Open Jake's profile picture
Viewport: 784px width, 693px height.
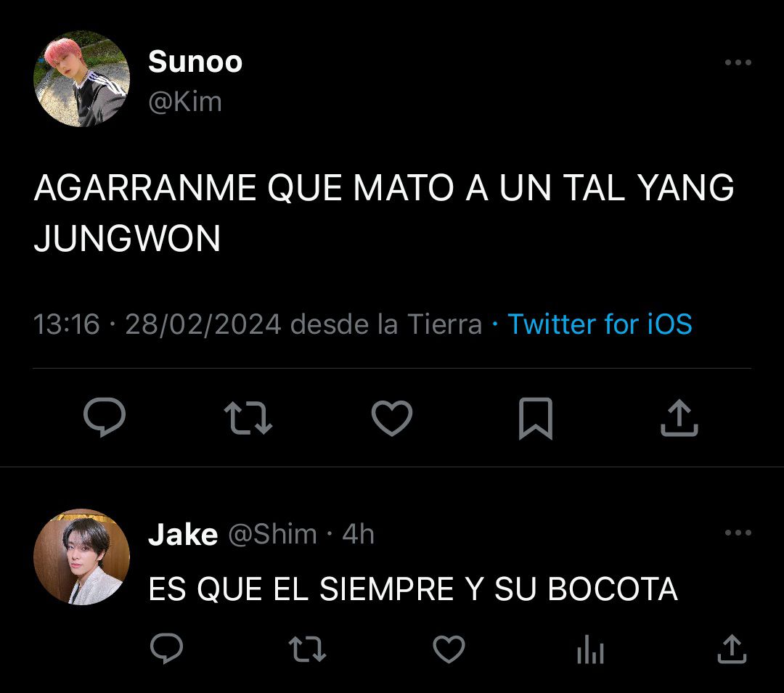click(81, 557)
